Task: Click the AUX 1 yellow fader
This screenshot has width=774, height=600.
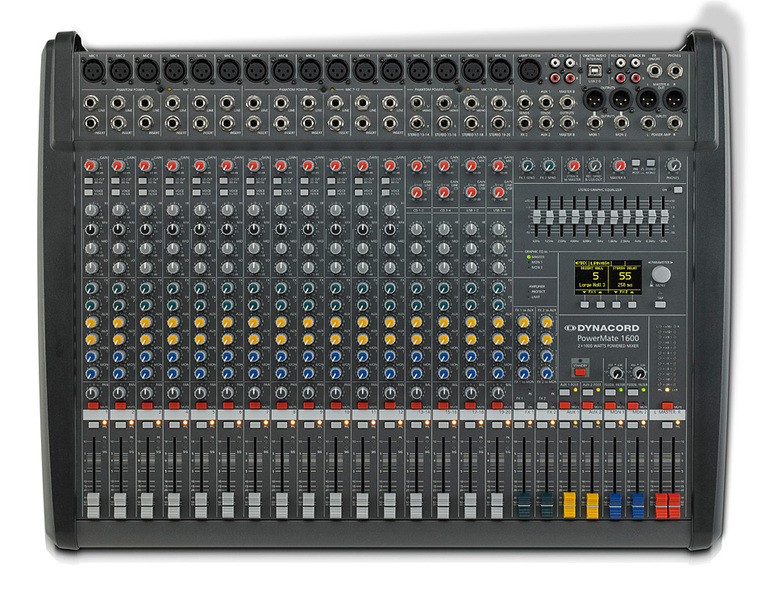Action: 569,505
